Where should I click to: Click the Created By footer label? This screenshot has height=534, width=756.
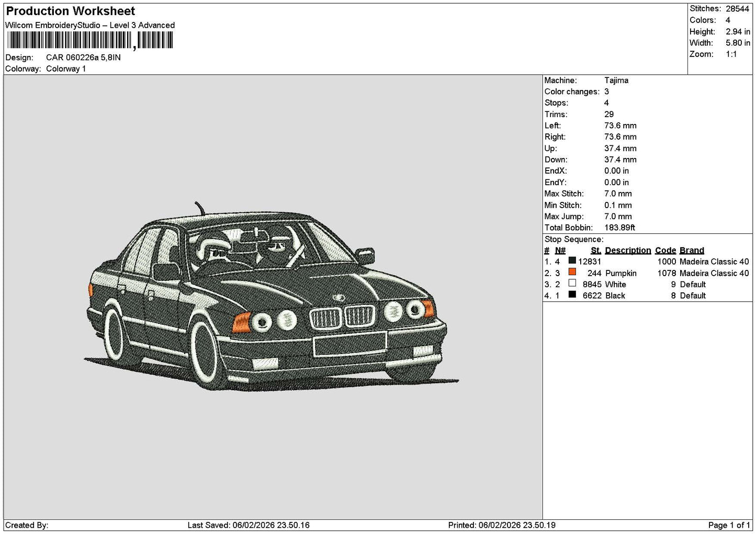click(x=27, y=525)
